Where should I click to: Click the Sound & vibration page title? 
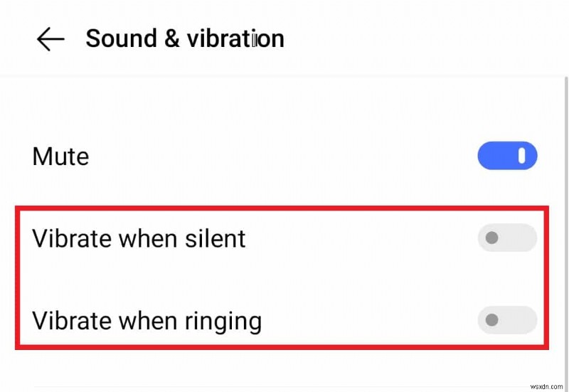point(185,38)
